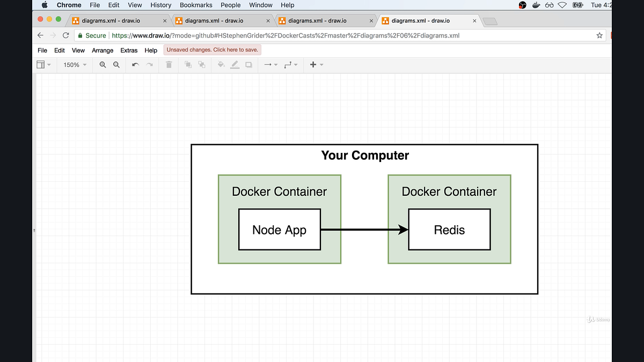Expand the insert shapes plus dropdown
Screen dimensions: 644x362
313,64
